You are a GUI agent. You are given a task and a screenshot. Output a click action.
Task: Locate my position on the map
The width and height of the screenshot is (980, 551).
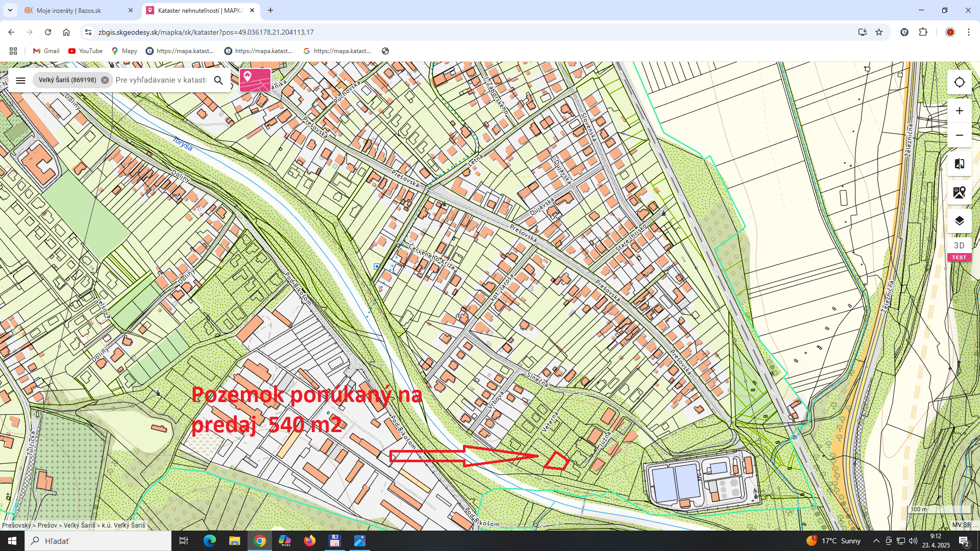pos(960,82)
